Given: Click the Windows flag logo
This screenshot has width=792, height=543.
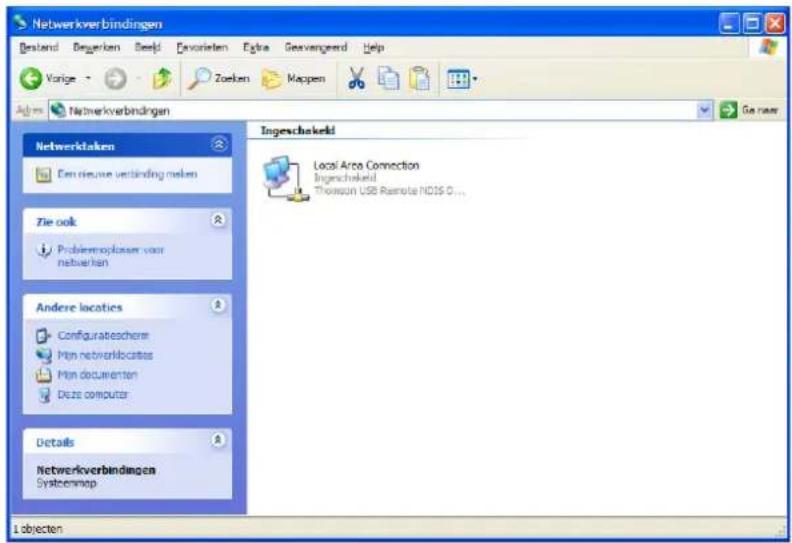Looking at the screenshot, I should point(768,47).
